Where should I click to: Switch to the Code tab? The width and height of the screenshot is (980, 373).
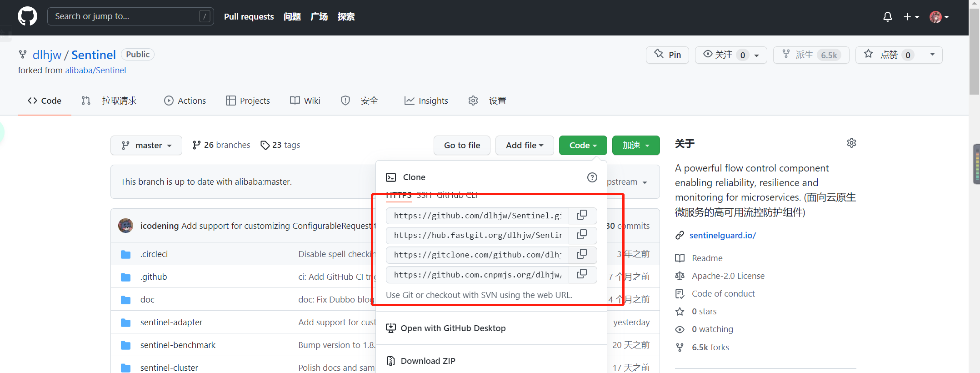click(45, 101)
